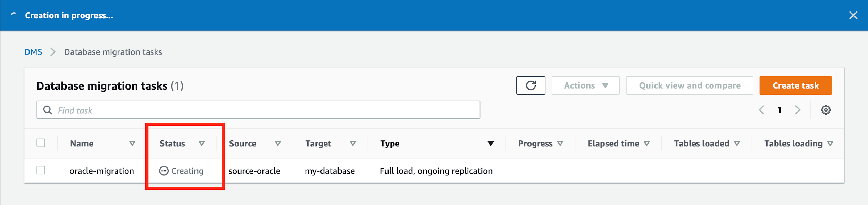
Task: Refresh the migration tasks list
Action: [x=531, y=85]
